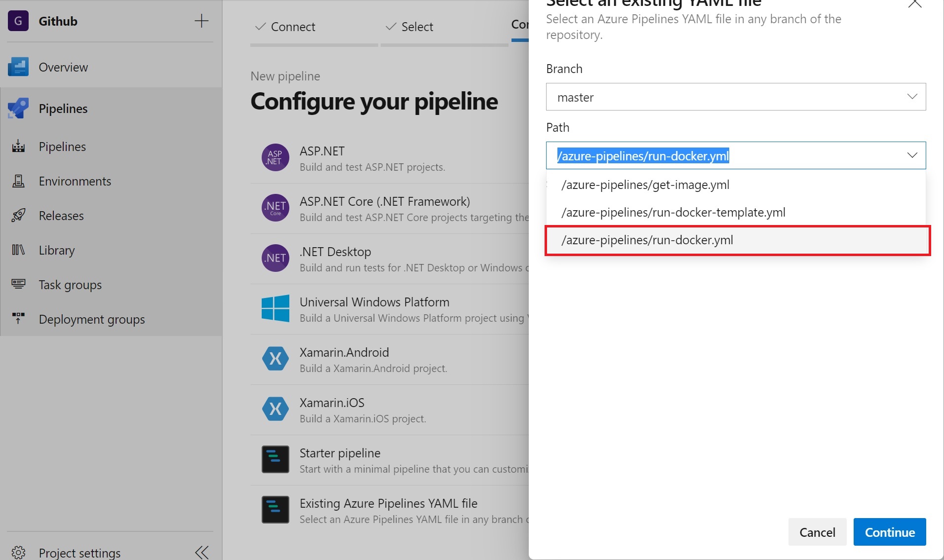Screen dimensions: 944x560
Task: Select /azure-pipelines/get-image.yml option
Action: (x=736, y=185)
